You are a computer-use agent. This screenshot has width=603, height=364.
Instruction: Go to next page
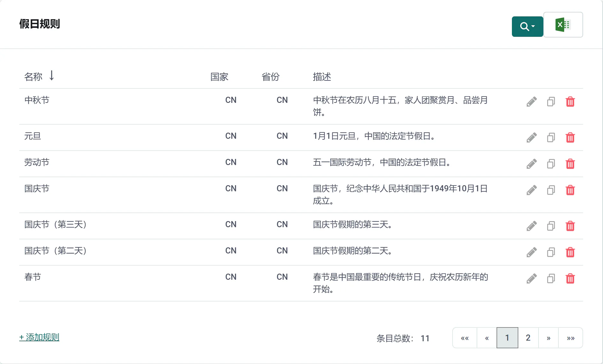548,338
